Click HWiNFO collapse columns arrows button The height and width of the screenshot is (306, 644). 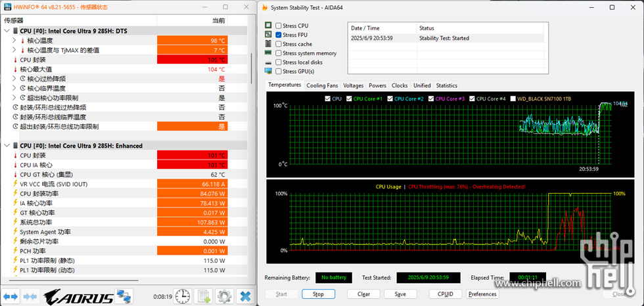(x=30, y=296)
